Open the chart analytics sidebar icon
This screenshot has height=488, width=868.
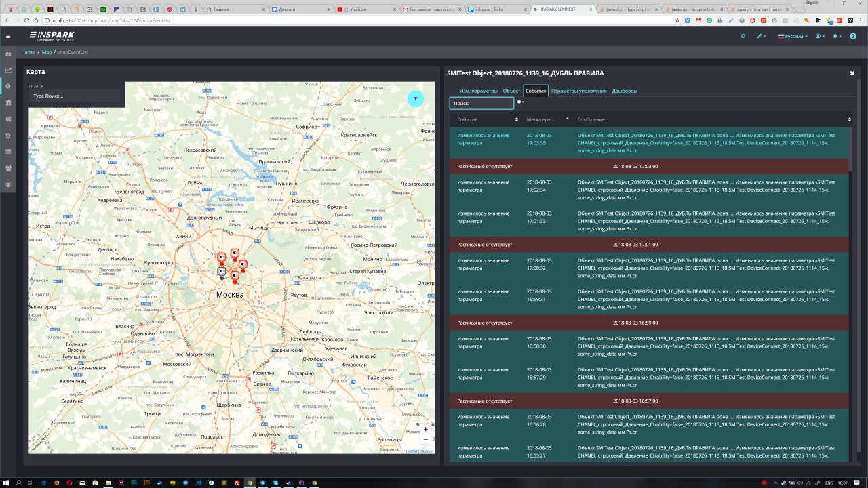click(8, 70)
